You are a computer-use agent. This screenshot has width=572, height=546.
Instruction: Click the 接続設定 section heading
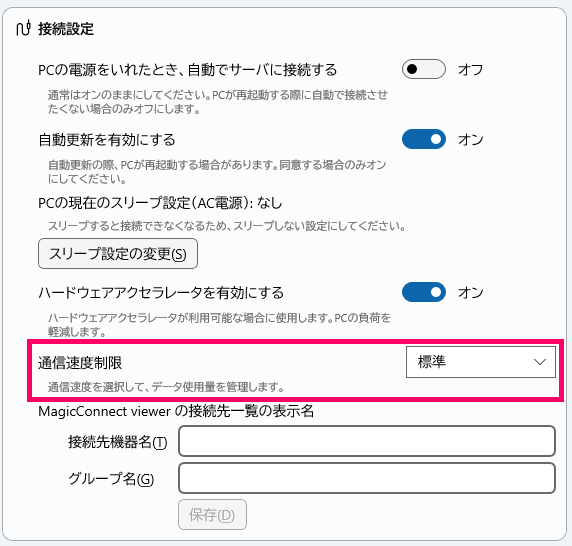click(66, 29)
